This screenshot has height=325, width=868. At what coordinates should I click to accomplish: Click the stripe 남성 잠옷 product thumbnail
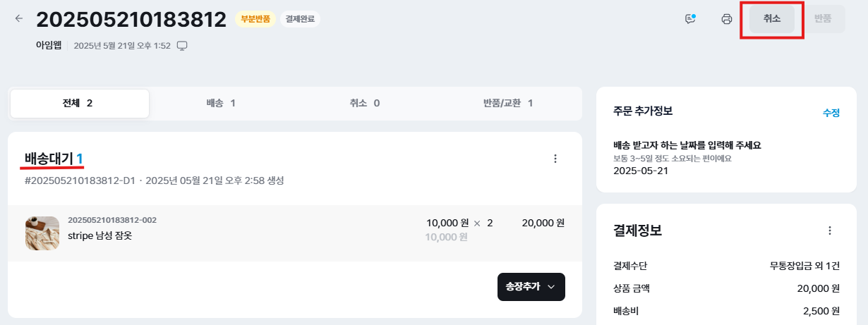point(42,233)
